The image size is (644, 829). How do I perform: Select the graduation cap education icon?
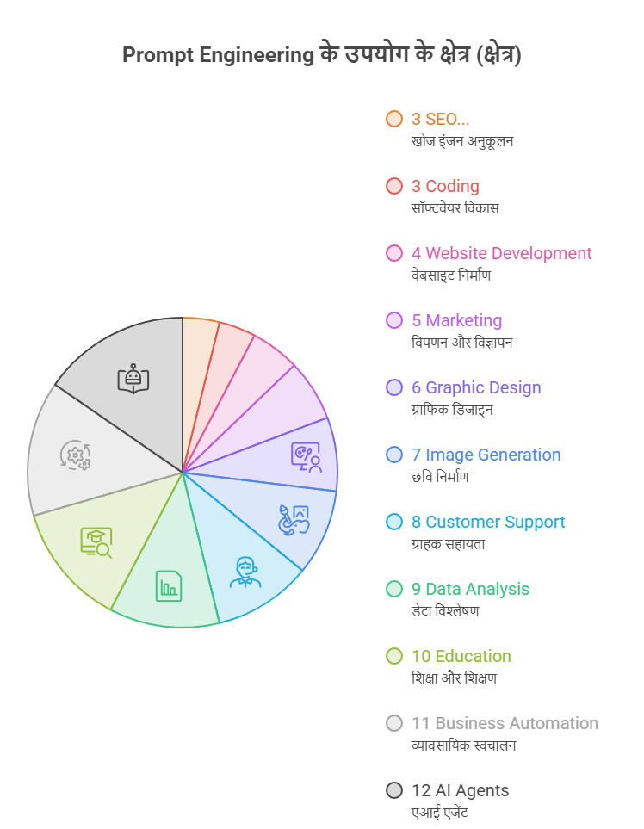click(96, 542)
